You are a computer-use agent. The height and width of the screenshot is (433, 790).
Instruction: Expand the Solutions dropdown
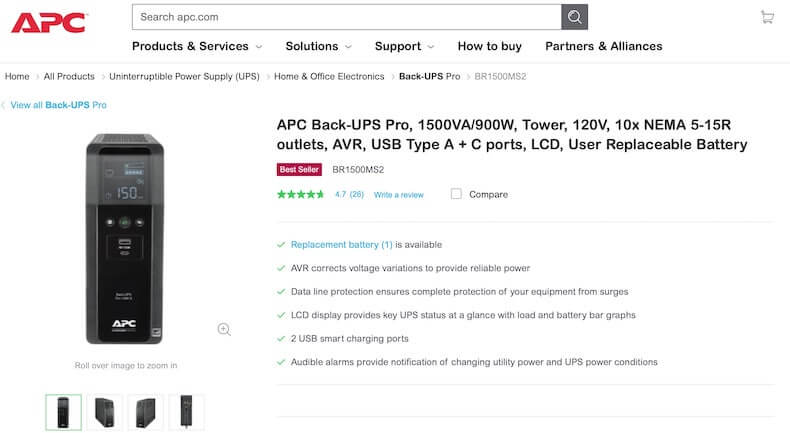coord(318,46)
